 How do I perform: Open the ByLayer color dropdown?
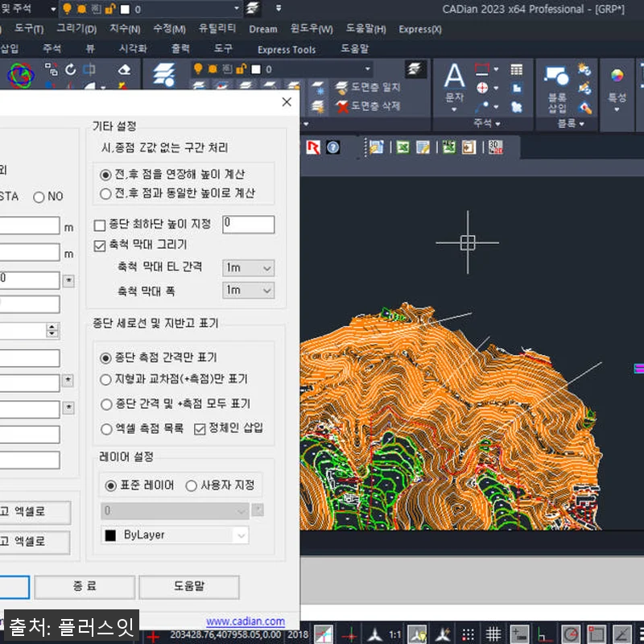click(x=240, y=535)
